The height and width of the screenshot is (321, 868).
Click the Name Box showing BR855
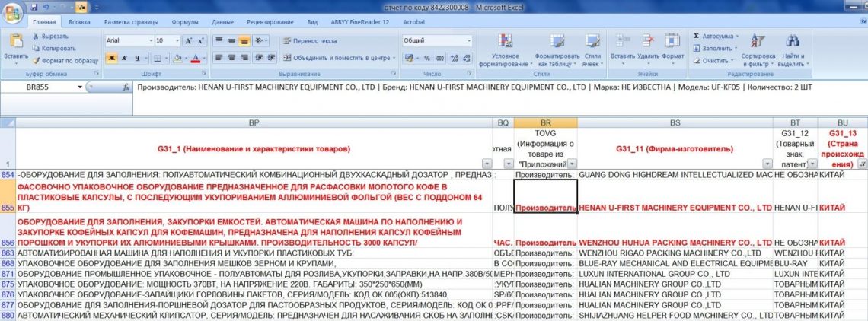coord(37,87)
